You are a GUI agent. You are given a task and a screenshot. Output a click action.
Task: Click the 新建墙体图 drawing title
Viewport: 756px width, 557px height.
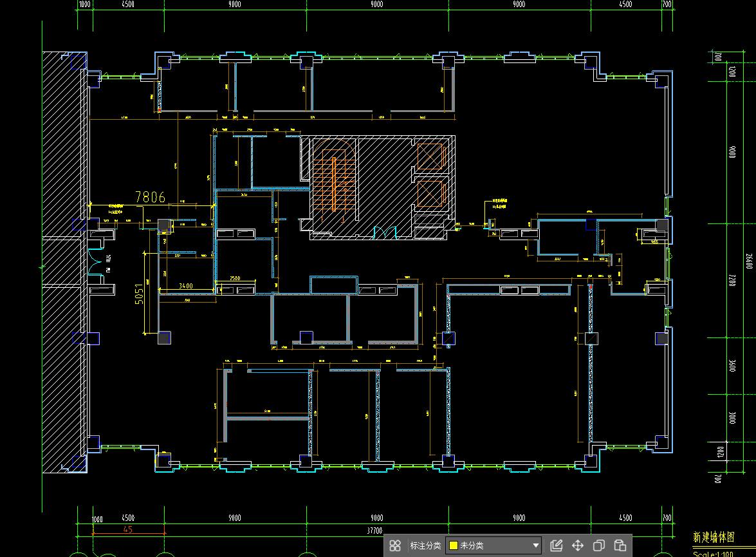point(714,537)
